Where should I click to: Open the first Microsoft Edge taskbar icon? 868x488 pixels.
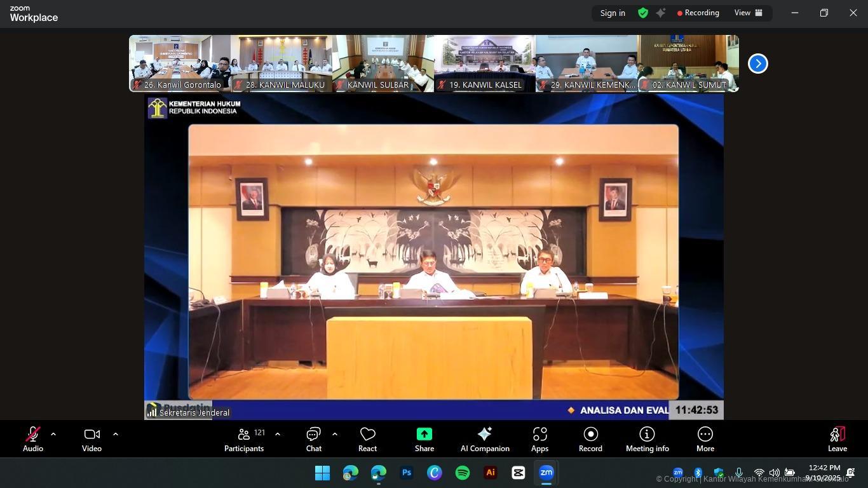(350, 473)
